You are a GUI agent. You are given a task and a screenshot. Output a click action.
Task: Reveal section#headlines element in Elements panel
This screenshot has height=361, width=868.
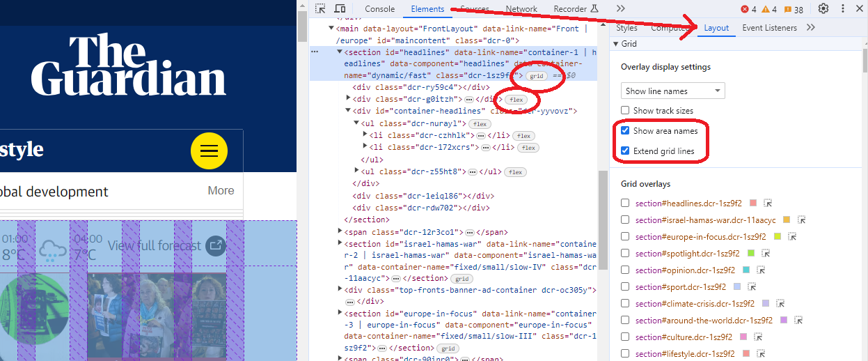[x=768, y=203]
